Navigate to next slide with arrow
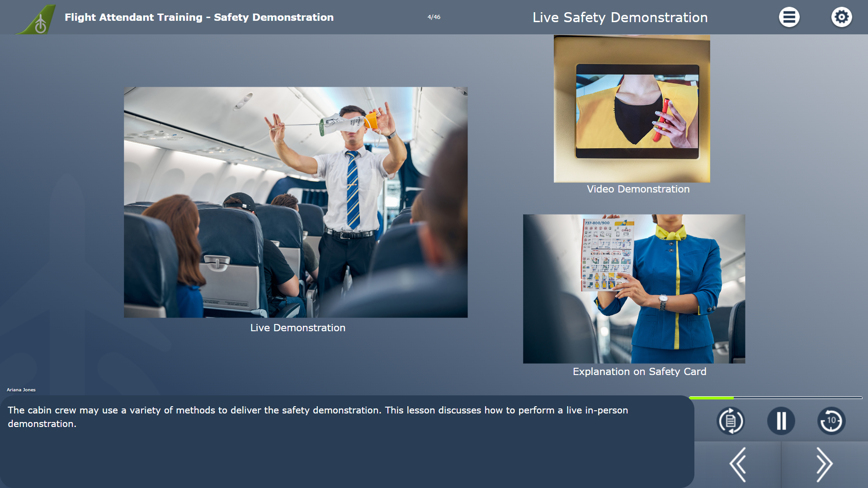 pos(825,464)
